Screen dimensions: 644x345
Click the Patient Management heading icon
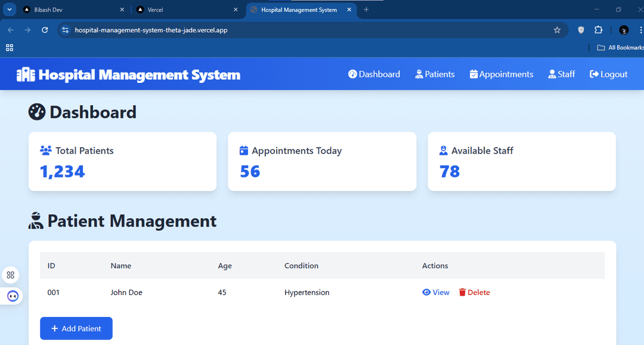pos(36,220)
